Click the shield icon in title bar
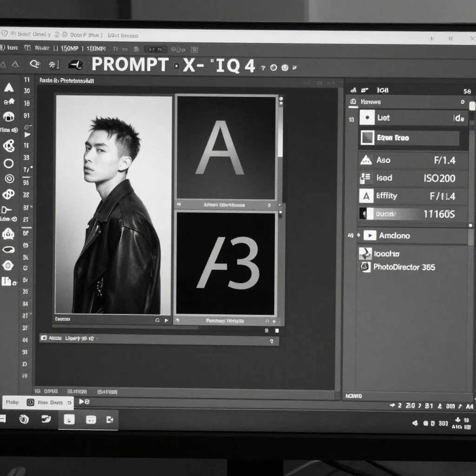Screen dimensions: 476x476 click(x=4, y=33)
